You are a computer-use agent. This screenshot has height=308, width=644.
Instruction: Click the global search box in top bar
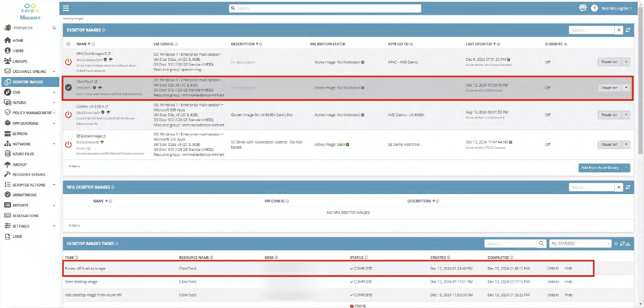click(x=325, y=8)
